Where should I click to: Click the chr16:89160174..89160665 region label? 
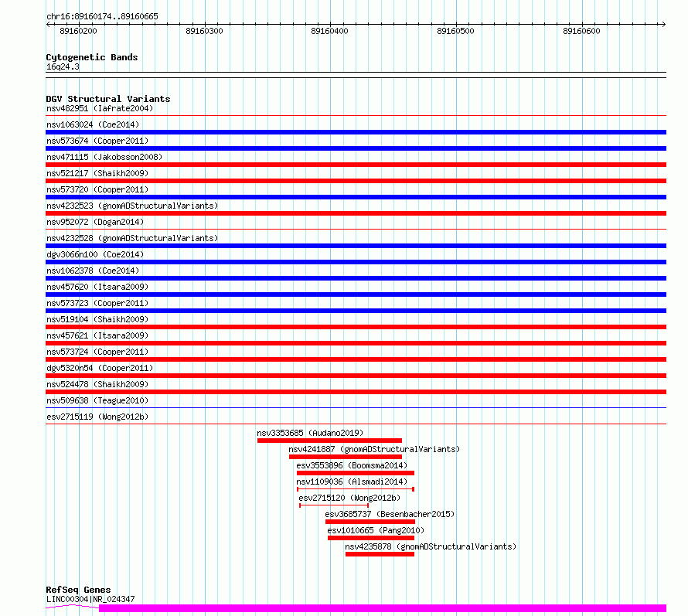(102, 16)
